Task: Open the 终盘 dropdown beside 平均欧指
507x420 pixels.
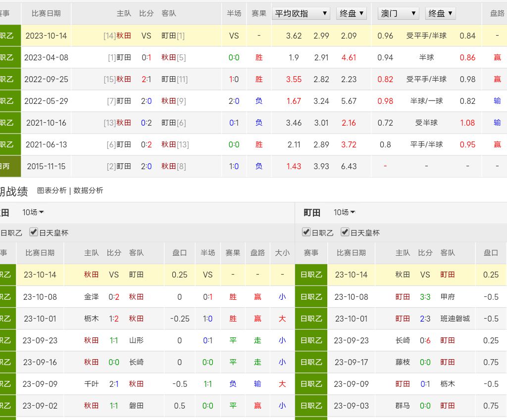Action: pos(352,13)
